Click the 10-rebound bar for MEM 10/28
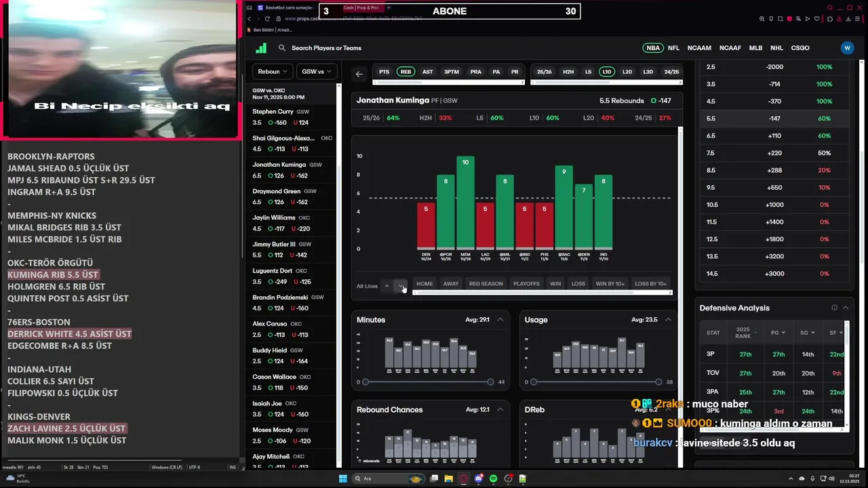 point(465,203)
